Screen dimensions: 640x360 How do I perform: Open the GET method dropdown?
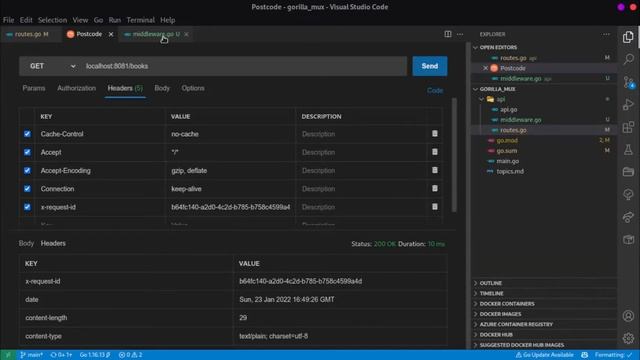tap(52, 66)
